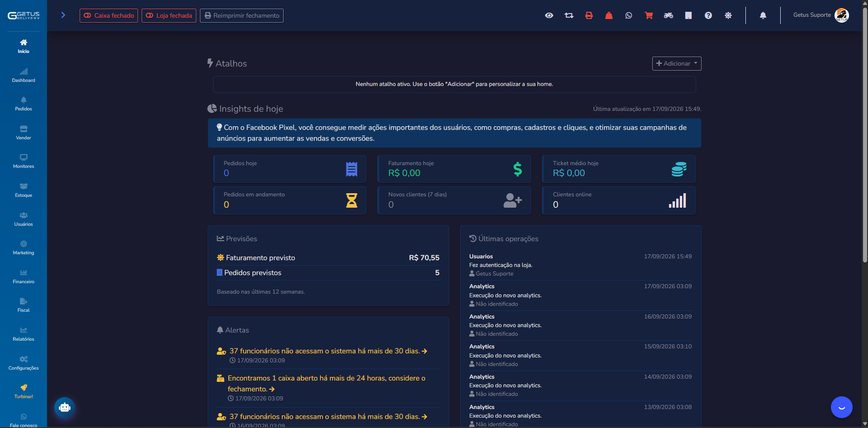868x428 pixels.
Task: Click the Clientes online card
Action: (619, 200)
